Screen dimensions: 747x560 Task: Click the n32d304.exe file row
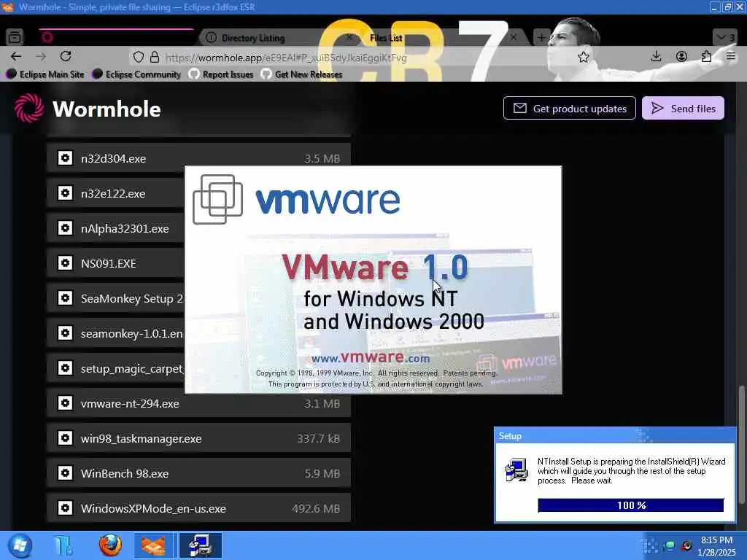pos(198,158)
